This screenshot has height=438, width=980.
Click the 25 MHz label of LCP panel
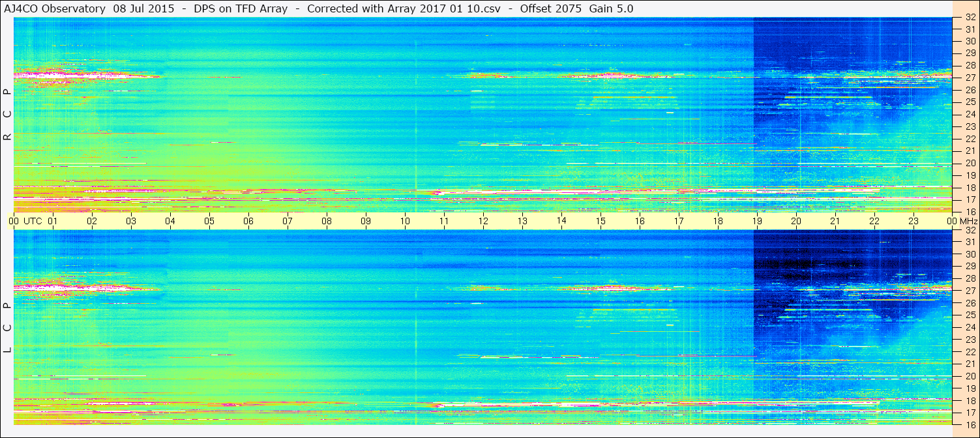(x=970, y=315)
